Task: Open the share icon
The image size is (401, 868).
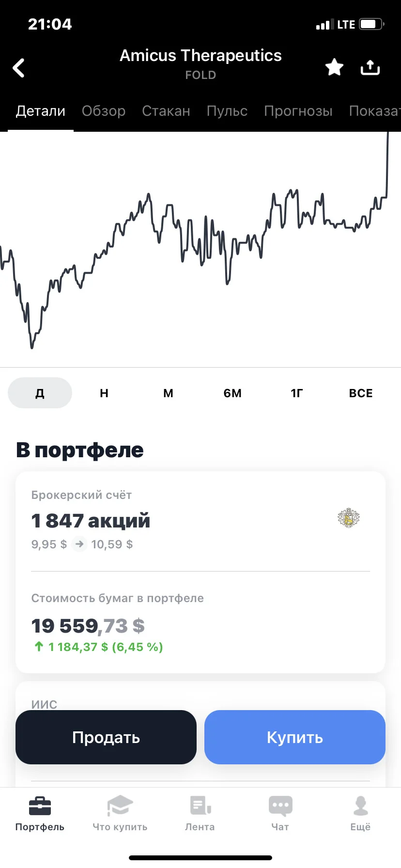Action: tap(370, 67)
